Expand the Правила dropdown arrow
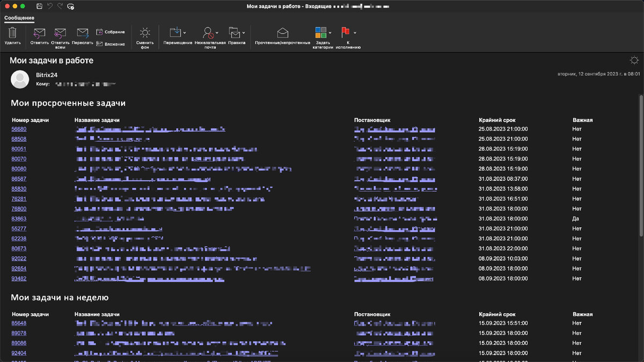The width and height of the screenshot is (644, 362). (244, 33)
